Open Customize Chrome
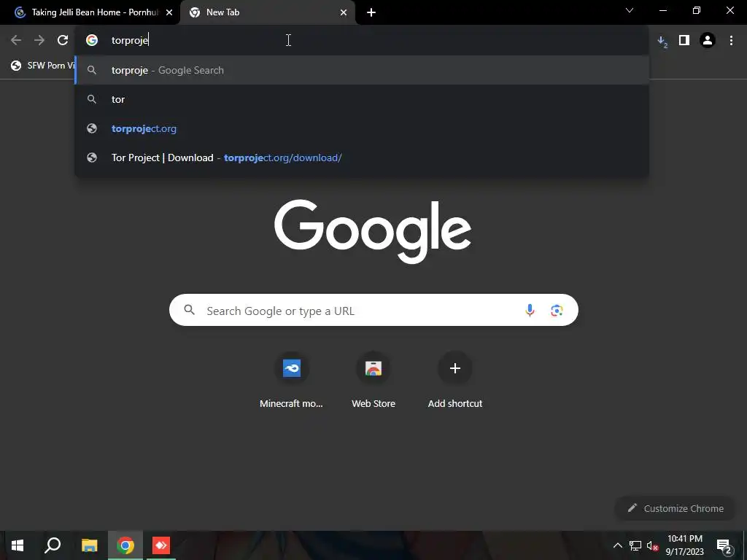 [x=676, y=508]
